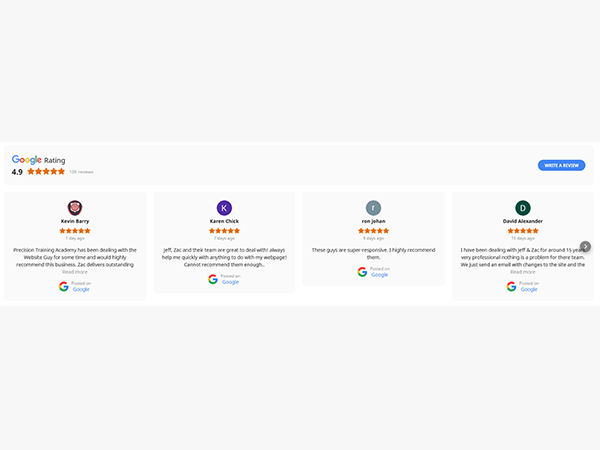This screenshot has height=450, width=600.
Task: Click David Alexander's green D avatar
Action: 523,208
